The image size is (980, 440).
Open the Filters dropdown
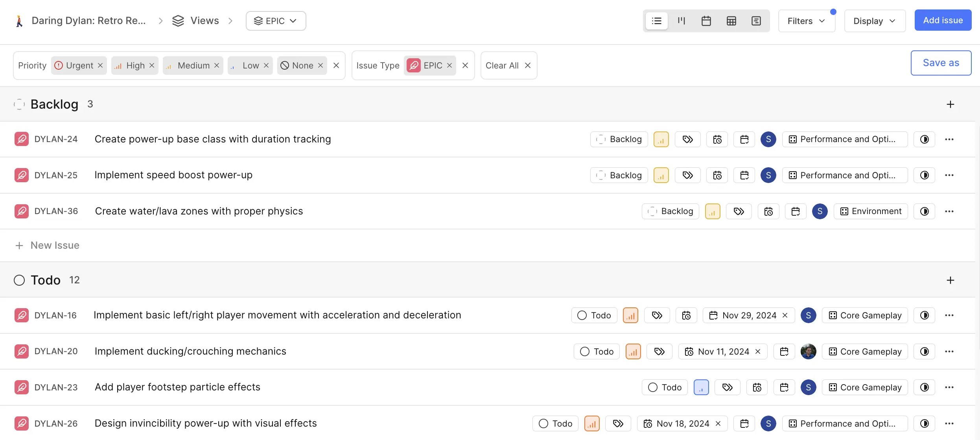pyautogui.click(x=806, y=21)
